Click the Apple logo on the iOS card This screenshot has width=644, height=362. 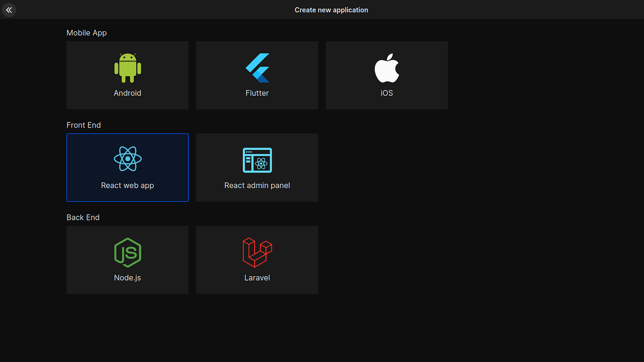pyautogui.click(x=386, y=67)
